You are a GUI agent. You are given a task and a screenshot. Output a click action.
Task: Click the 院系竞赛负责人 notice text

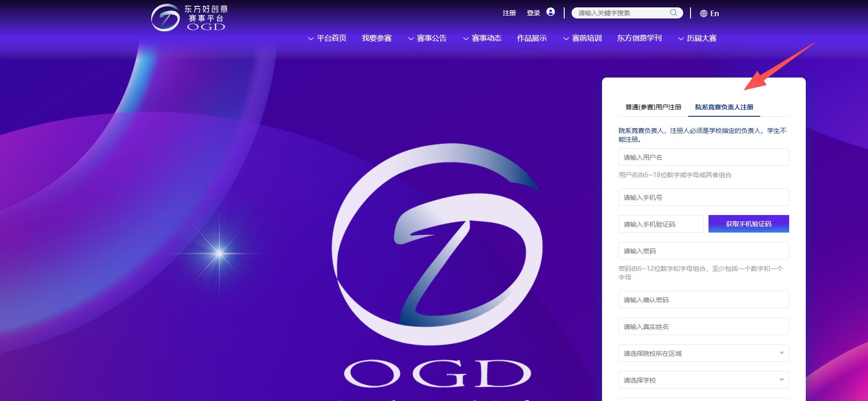(x=703, y=135)
